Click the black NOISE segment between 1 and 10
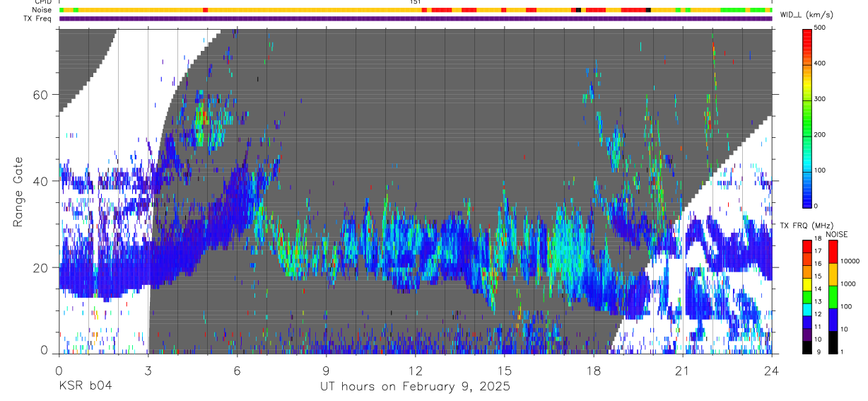Viewport: 868px width, 401px height. pos(833,342)
